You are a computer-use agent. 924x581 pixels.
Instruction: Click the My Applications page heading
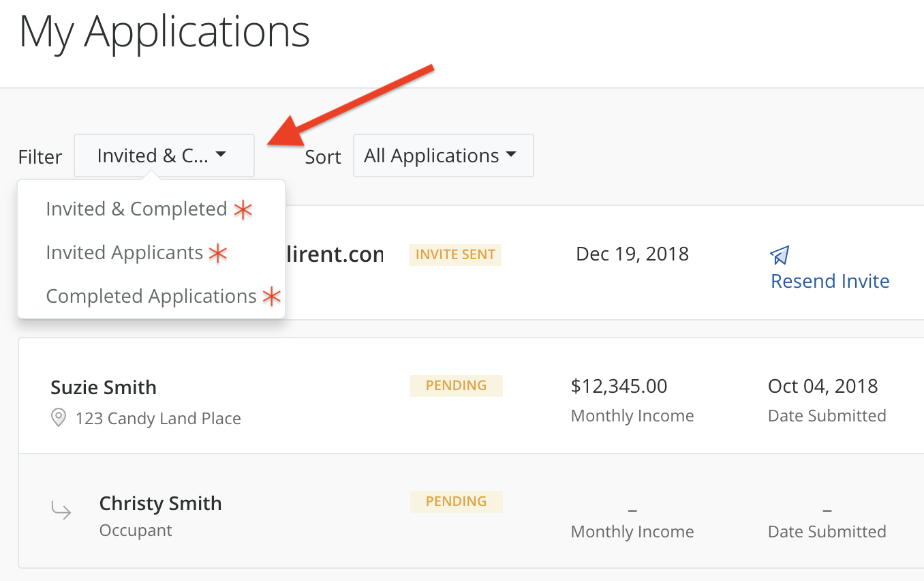click(164, 31)
